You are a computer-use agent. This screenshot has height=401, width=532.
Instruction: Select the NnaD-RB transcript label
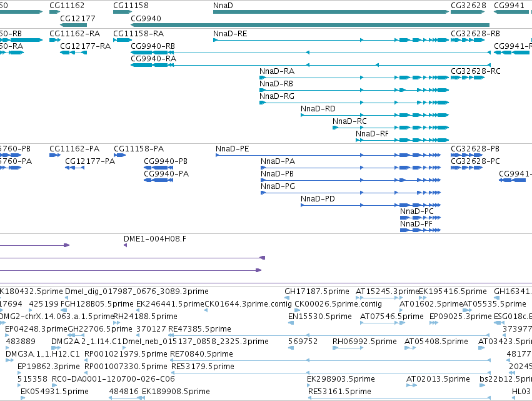(276, 84)
